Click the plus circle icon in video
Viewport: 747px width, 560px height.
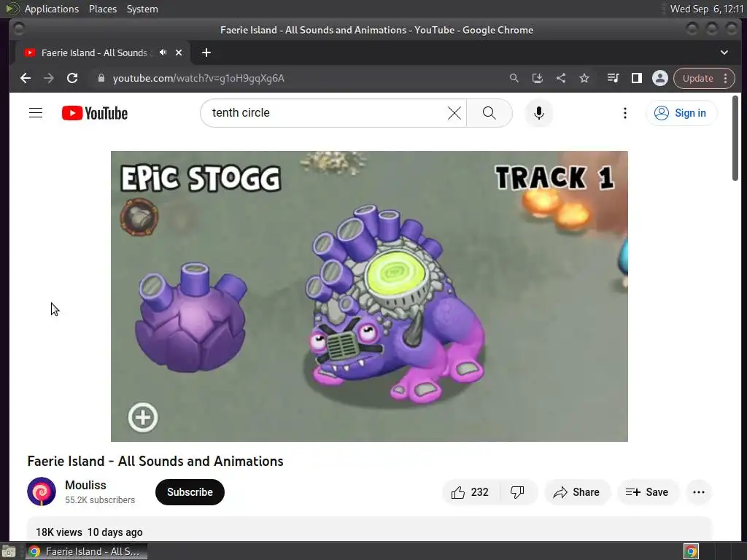click(143, 418)
